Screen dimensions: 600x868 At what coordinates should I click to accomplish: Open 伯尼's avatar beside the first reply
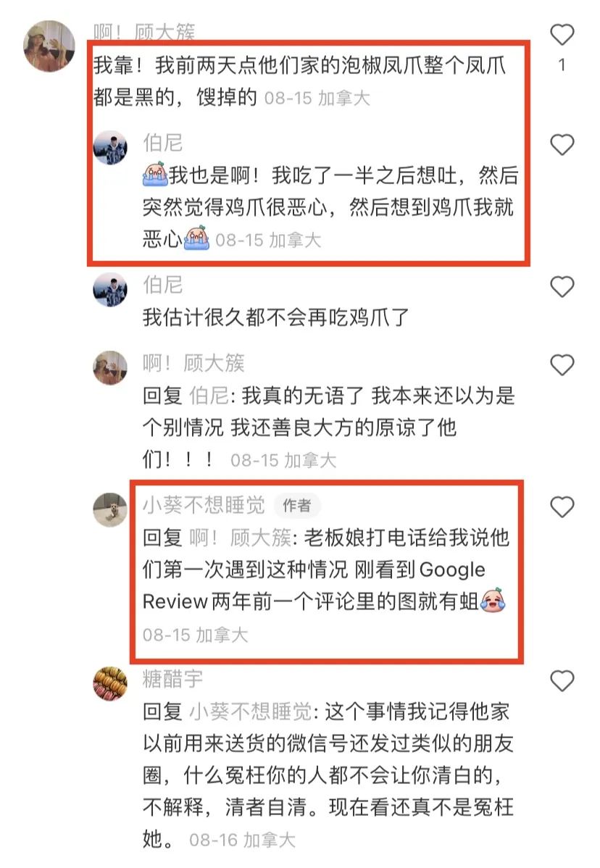click(x=110, y=148)
